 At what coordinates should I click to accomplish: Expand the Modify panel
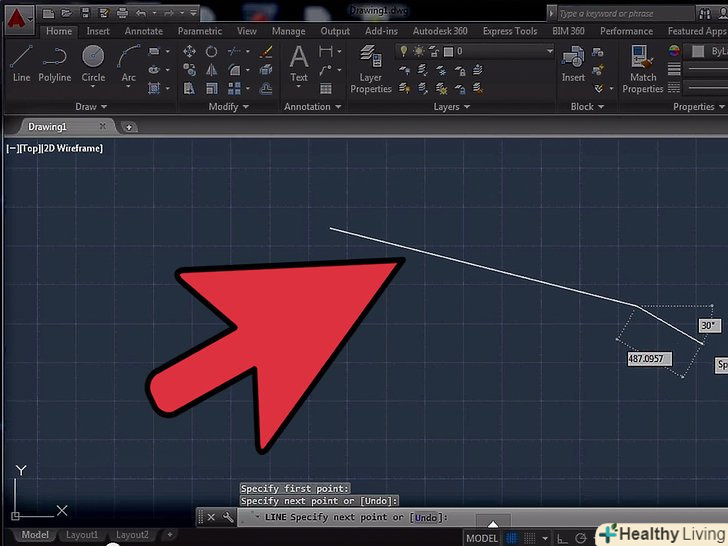228,107
